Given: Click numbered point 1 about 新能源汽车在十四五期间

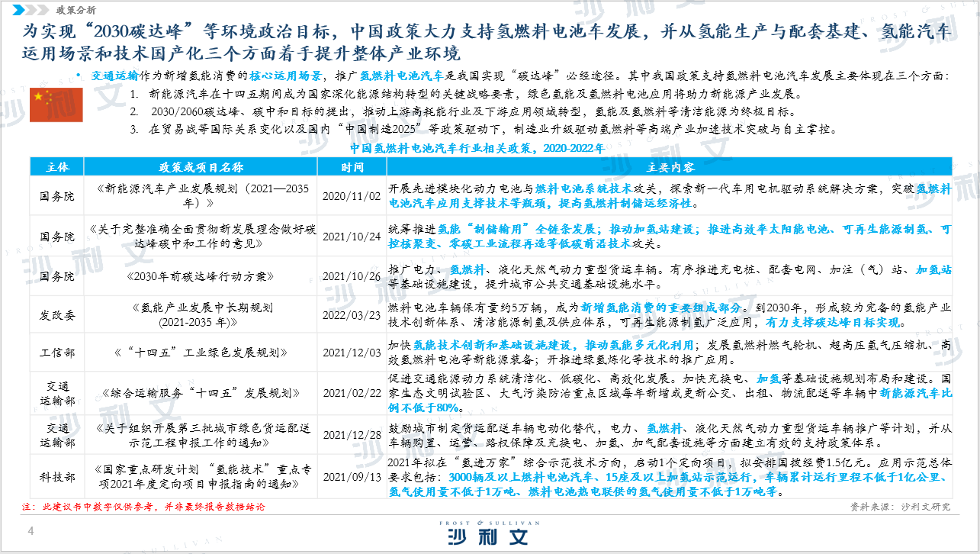Looking at the screenshot, I should click(465, 95).
